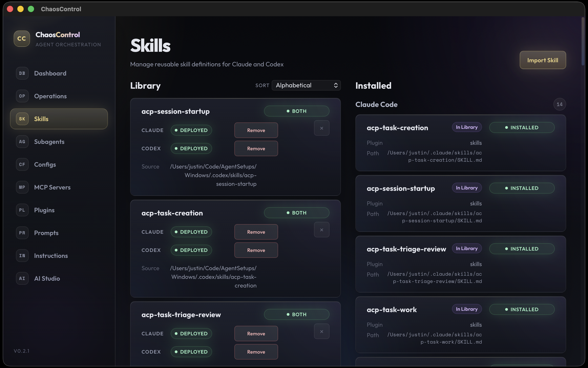Remove acp-session-startup from Claude
This screenshot has height=368, width=588.
[256, 130]
